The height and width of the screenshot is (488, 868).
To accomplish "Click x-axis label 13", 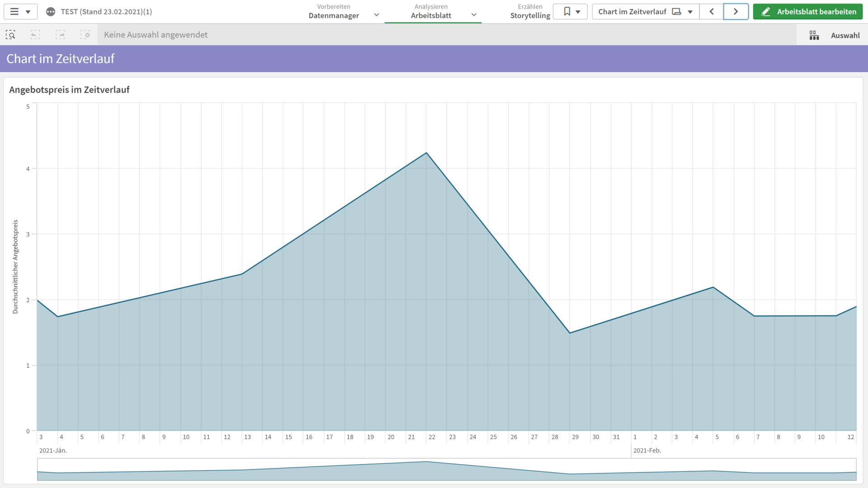I will pyautogui.click(x=247, y=437).
